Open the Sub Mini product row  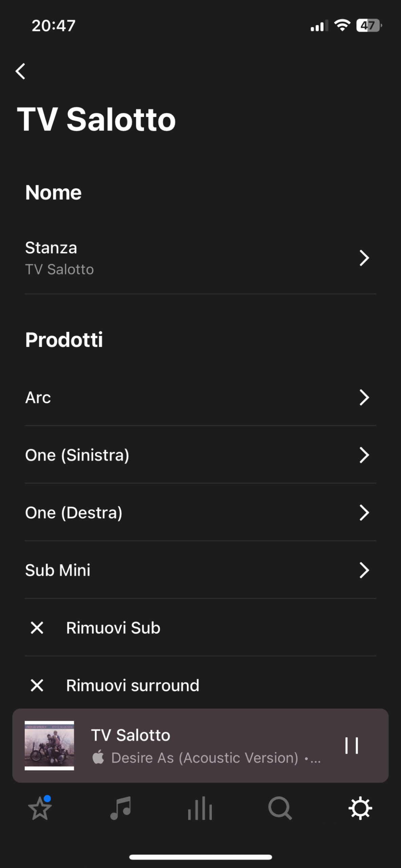(x=200, y=570)
